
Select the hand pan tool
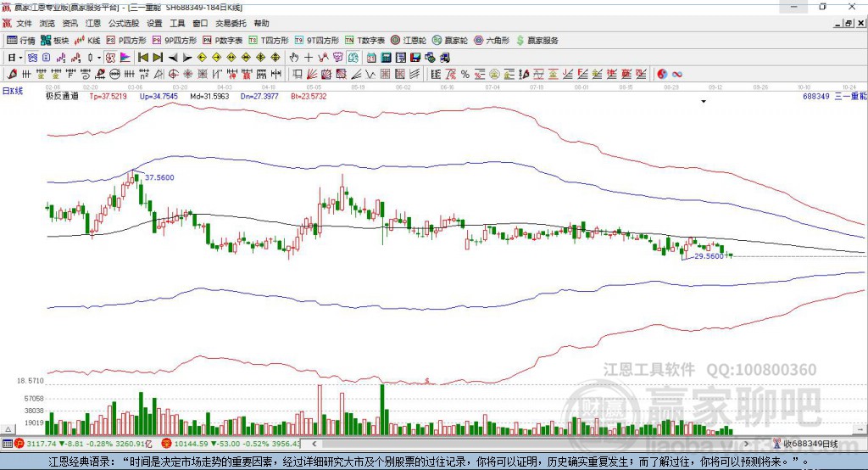(294, 58)
